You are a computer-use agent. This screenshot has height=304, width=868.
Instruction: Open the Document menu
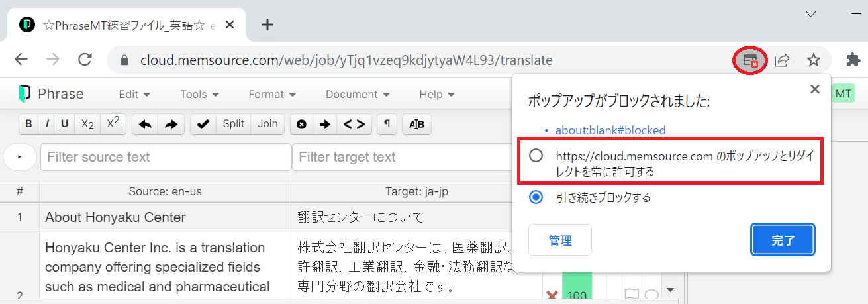click(x=358, y=95)
